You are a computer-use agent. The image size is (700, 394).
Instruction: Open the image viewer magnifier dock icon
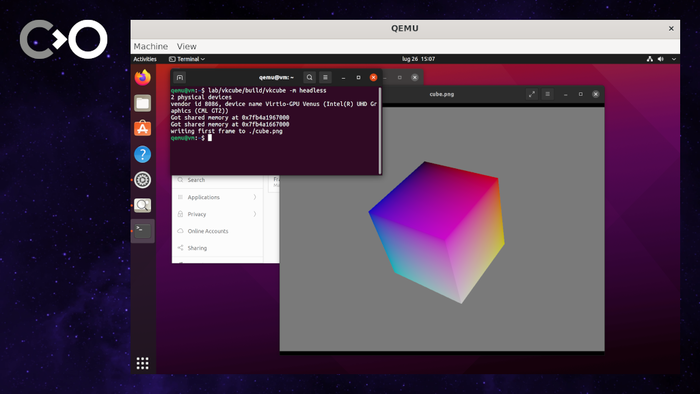pyautogui.click(x=142, y=205)
